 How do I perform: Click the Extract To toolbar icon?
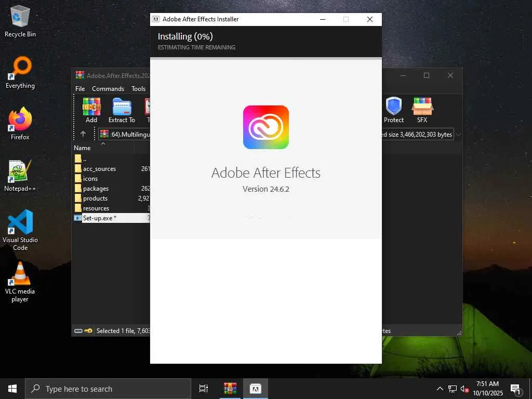pos(122,110)
